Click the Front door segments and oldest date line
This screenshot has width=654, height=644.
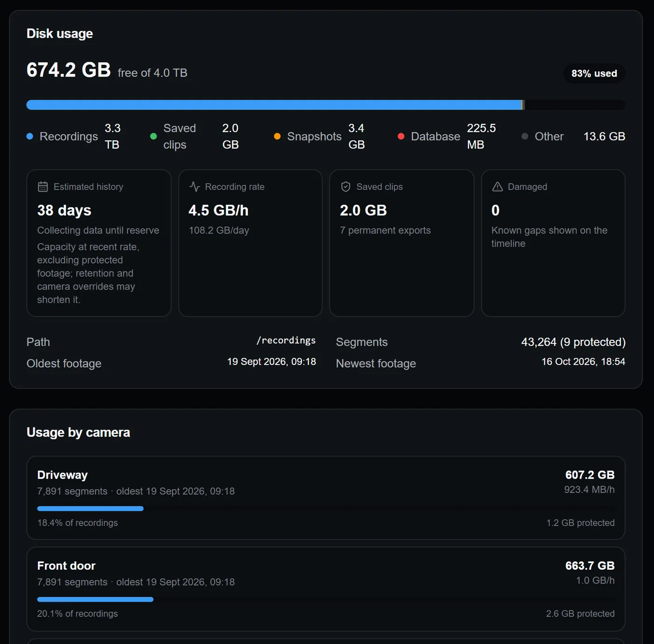coord(136,582)
